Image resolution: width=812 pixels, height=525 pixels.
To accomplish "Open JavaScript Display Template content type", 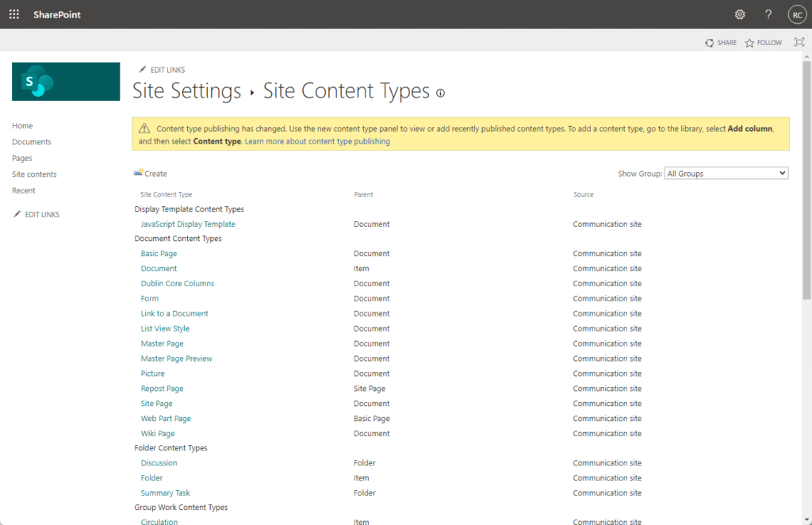I will click(188, 224).
